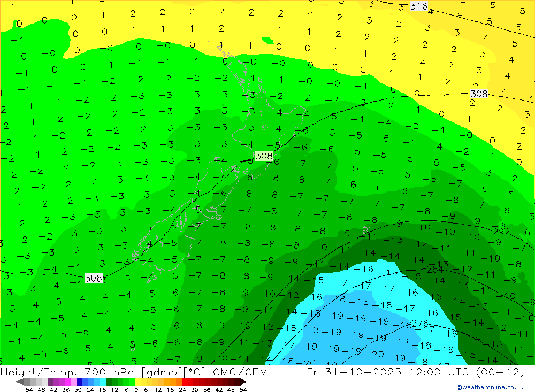Pick the light pink legend swatch
535x392 pixels.
(74, 382)
